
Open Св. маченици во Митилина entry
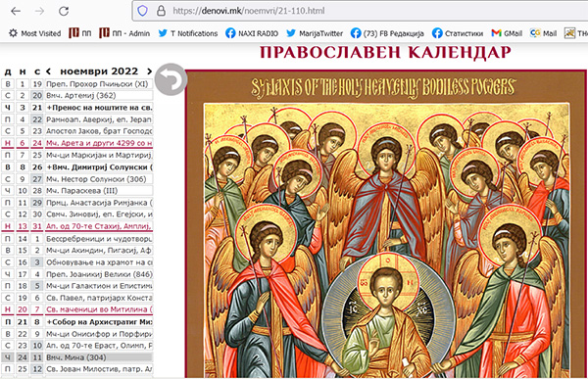99,309
